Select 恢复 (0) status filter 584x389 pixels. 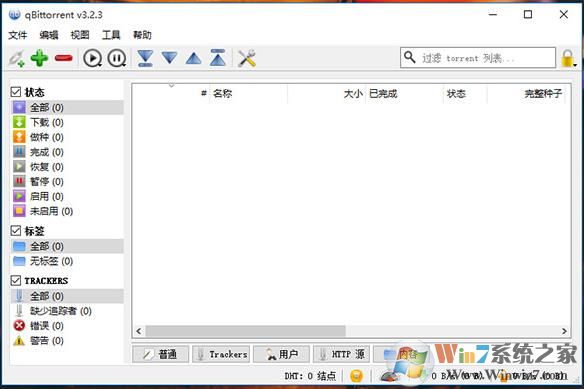click(x=67, y=167)
